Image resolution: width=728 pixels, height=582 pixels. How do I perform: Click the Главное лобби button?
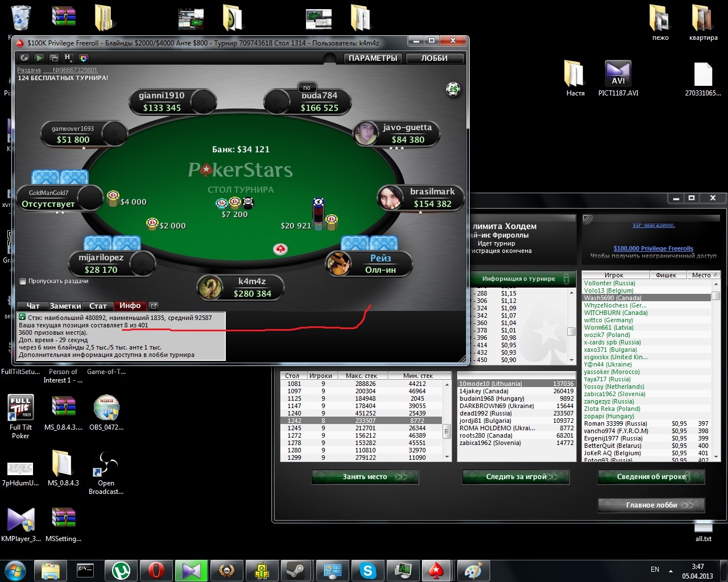click(x=651, y=505)
